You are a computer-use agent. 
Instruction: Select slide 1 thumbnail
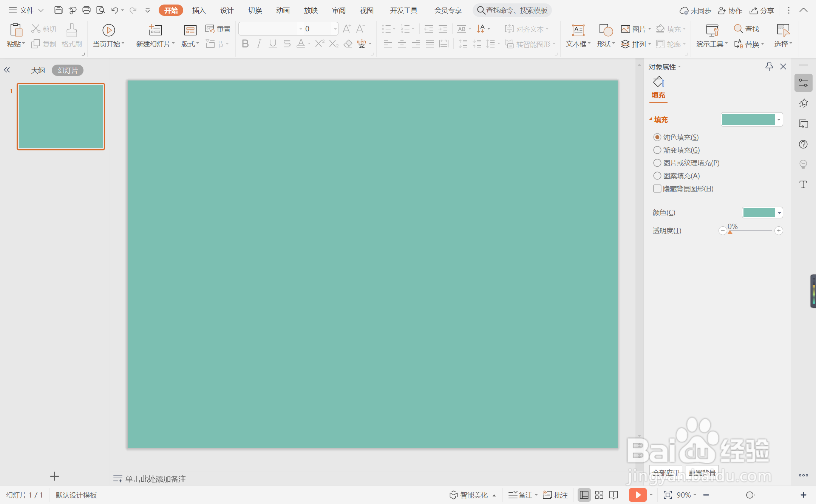61,116
